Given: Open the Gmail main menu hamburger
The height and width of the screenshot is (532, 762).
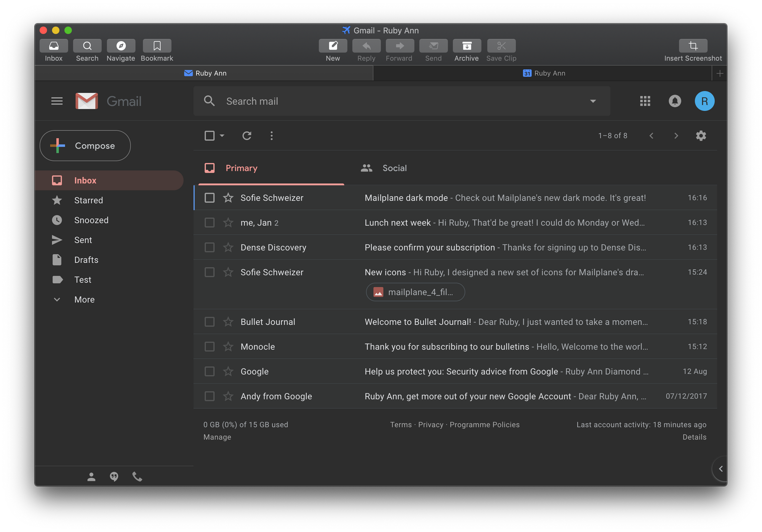Looking at the screenshot, I should (57, 101).
